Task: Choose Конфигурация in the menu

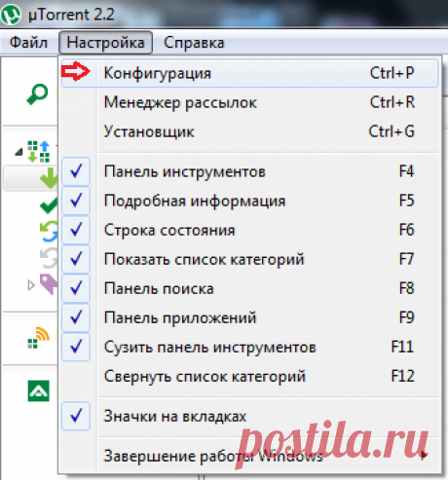Action: [x=249, y=73]
